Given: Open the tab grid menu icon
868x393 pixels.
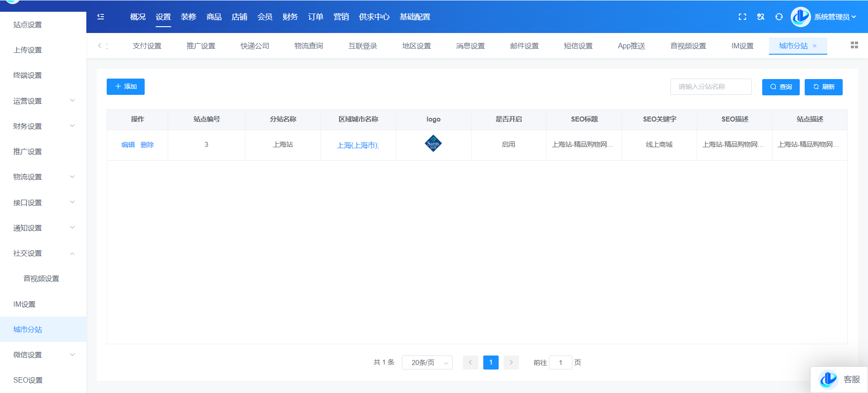Looking at the screenshot, I should pyautogui.click(x=854, y=45).
